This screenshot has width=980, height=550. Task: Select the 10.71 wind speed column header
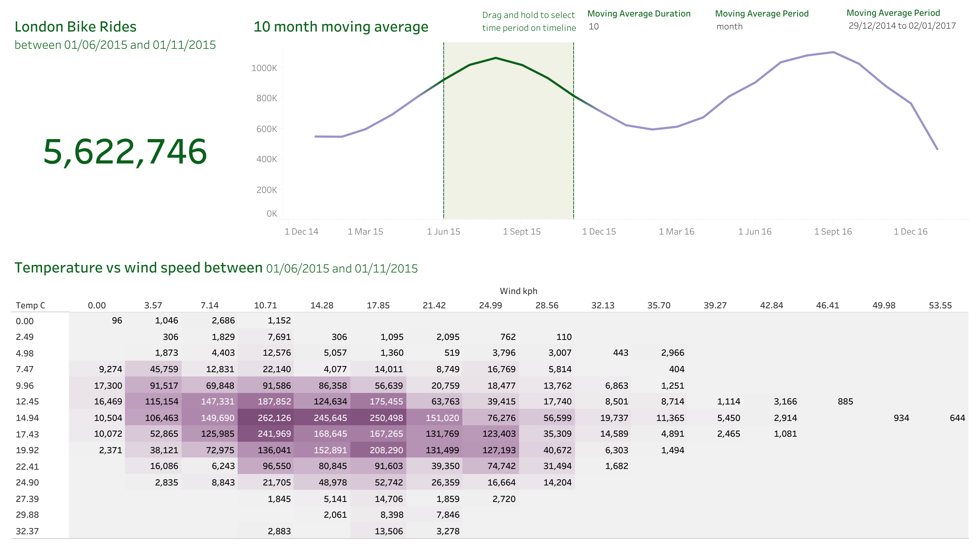(x=265, y=305)
